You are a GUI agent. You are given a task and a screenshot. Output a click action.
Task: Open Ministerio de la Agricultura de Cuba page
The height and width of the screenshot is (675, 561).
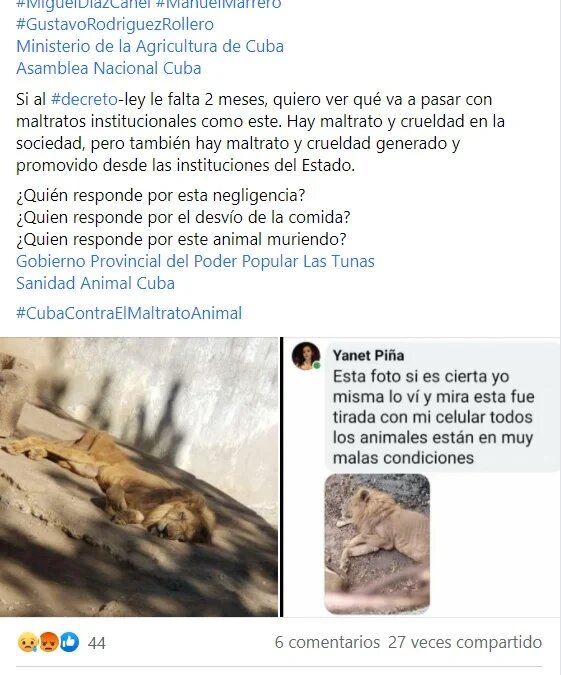click(150, 46)
